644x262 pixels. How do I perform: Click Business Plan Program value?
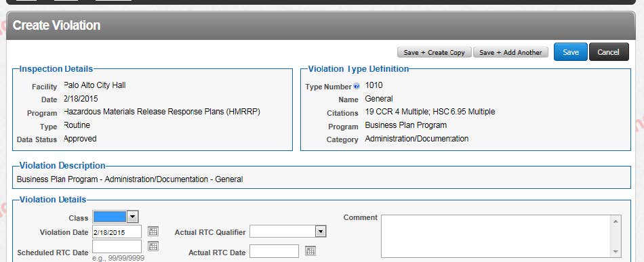406,125
